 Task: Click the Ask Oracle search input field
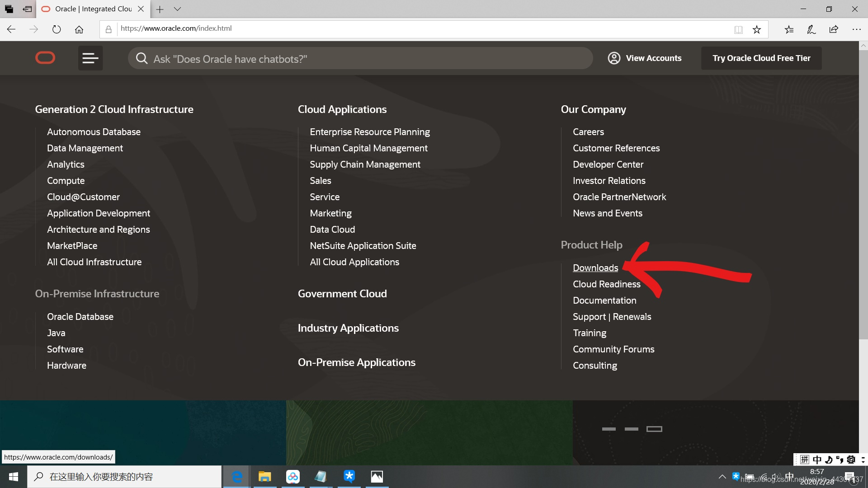point(360,58)
